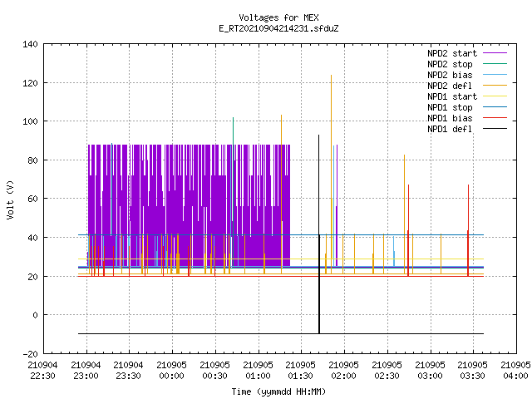The image size is (532, 399).
Task: Click the y-axis tick value 80
Action: click(33, 160)
